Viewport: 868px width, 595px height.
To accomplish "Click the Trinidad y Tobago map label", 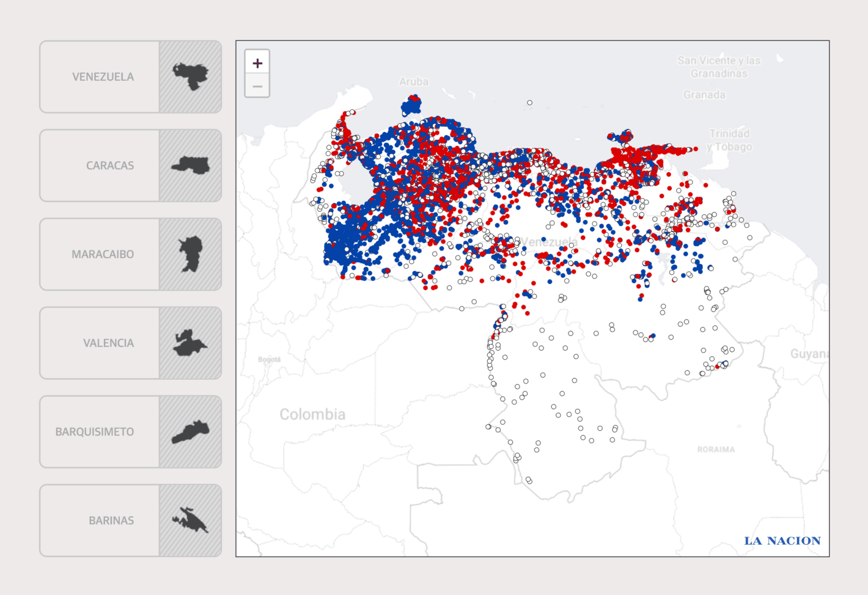I will [729, 140].
